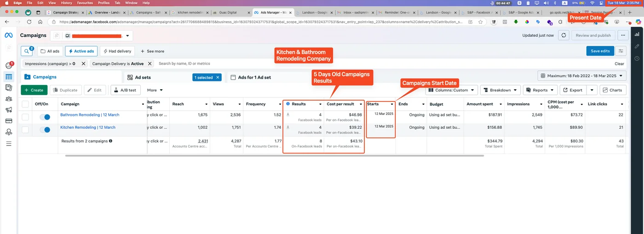
Task: Check the select-all campaigns header checkbox
Action: [25, 104]
